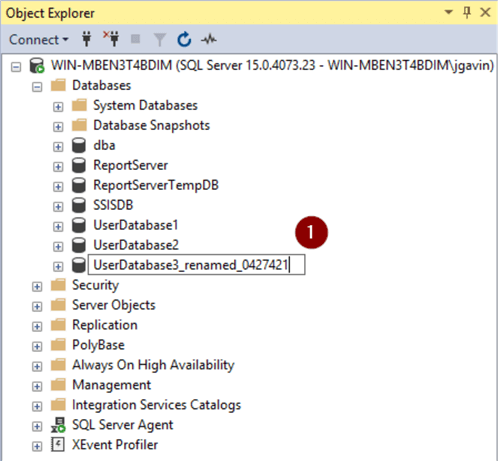Select Always On High Availability label
498x461 pixels.
point(153,365)
